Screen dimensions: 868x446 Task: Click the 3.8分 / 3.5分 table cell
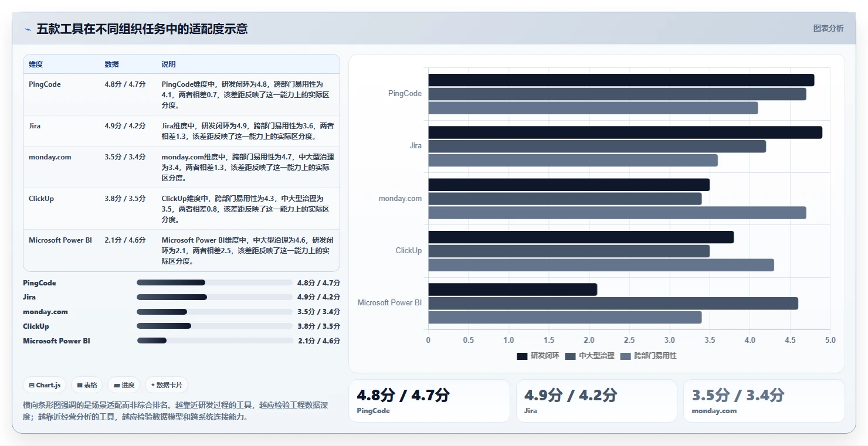coord(125,199)
